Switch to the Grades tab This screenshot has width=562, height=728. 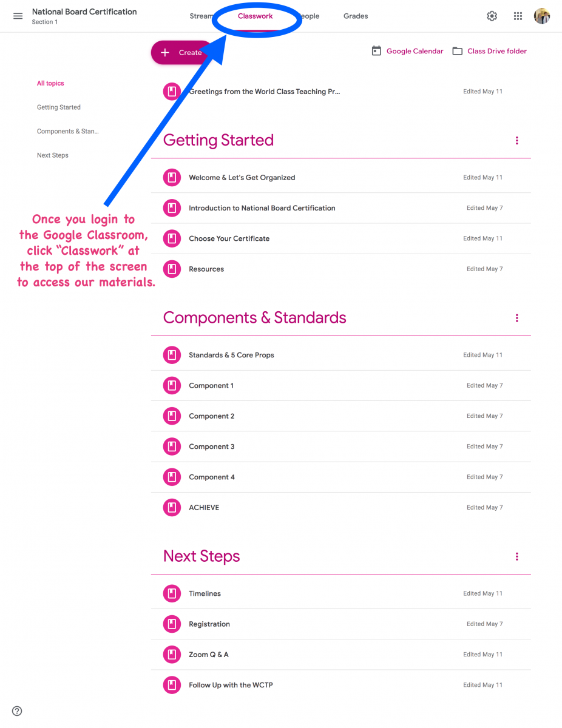[356, 16]
